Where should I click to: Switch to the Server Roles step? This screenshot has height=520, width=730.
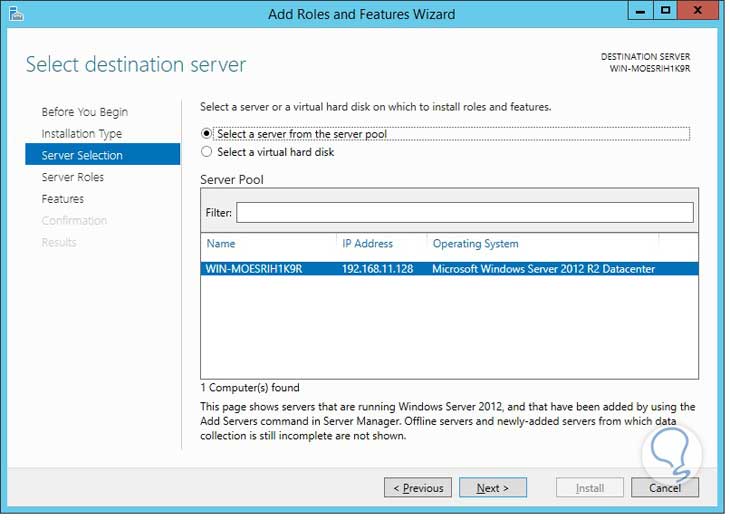coord(72,177)
